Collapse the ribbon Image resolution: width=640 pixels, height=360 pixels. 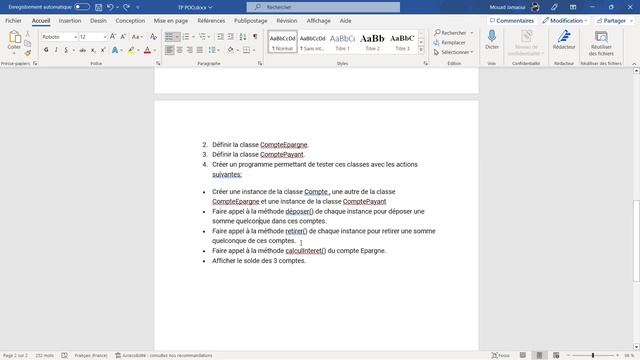634,64
